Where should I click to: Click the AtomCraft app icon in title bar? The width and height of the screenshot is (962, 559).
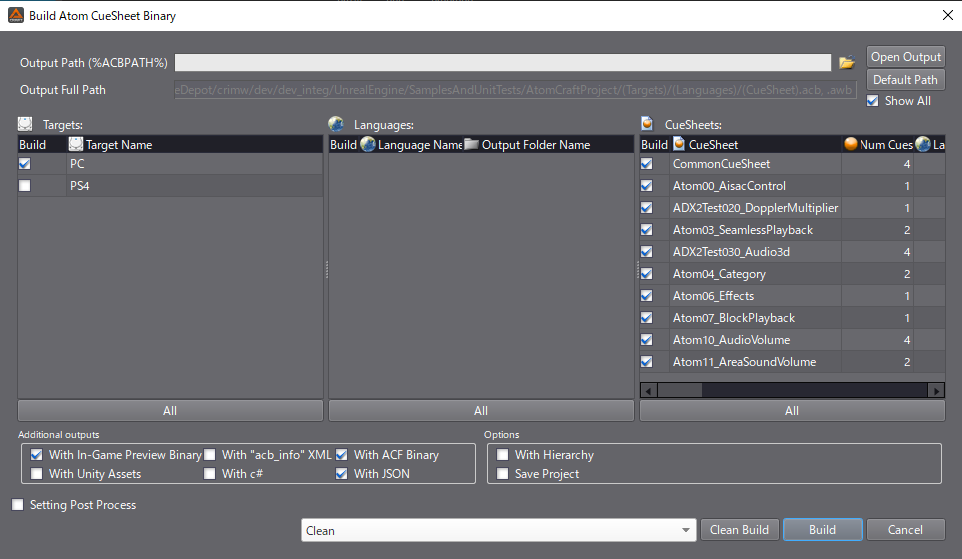click(x=15, y=15)
